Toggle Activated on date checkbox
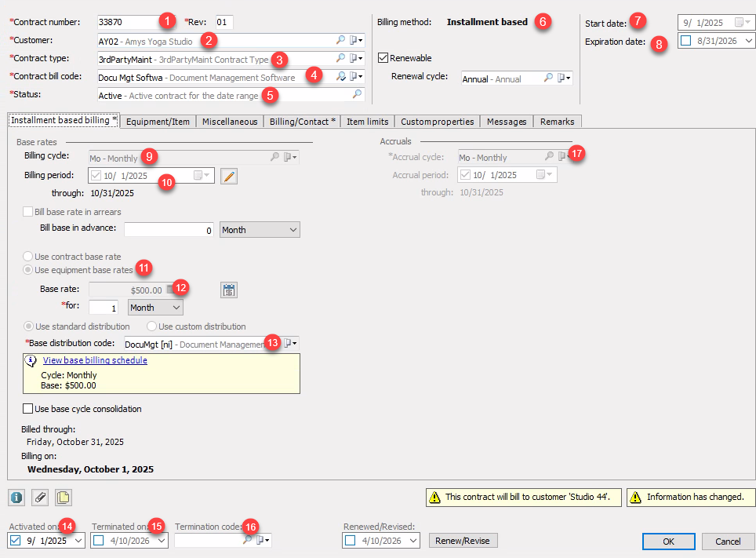Screen dimensions: 756x558 coord(16,540)
